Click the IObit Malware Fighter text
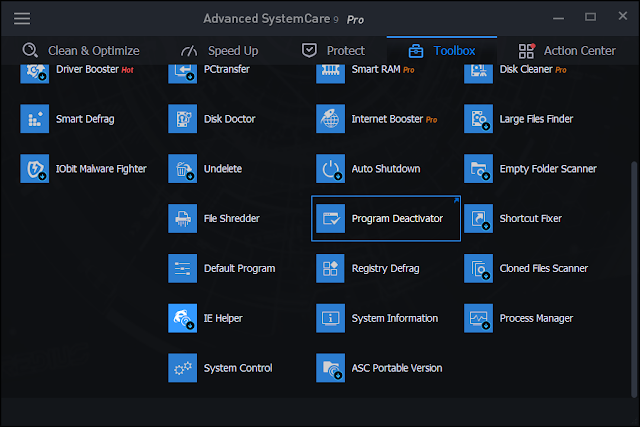Image resolution: width=640 pixels, height=427 pixels. point(101,169)
